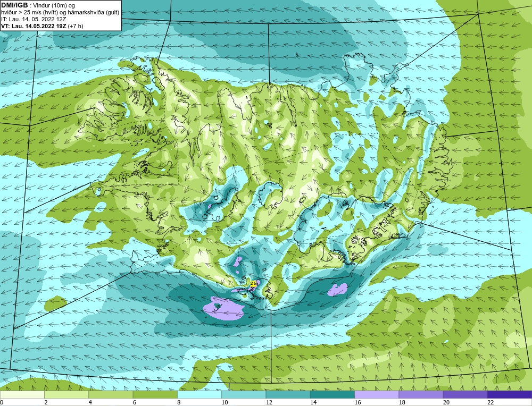Click valid time 'VT: Lau. 14.05.2022 19Z (+7 h)'
532x406 pixels.
tap(42, 26)
